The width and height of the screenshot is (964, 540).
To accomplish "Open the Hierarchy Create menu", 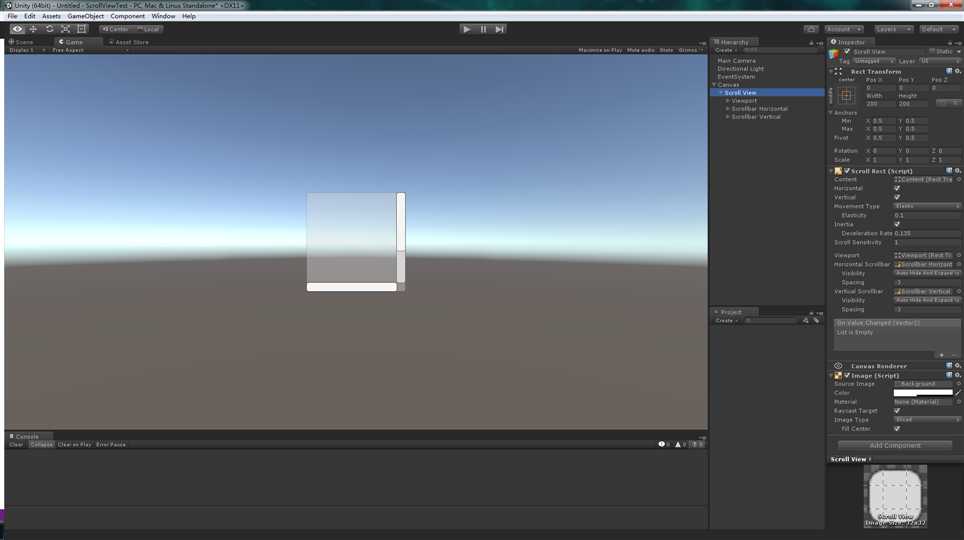I will [726, 50].
